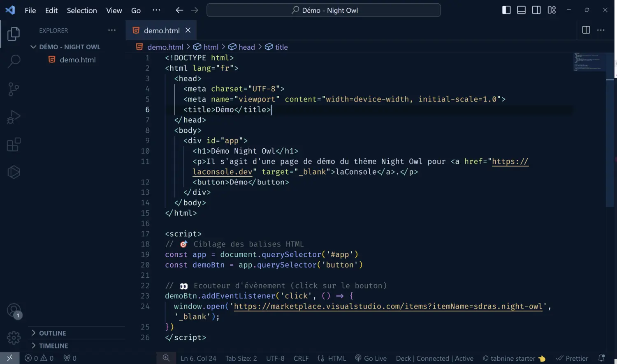Open the Go menu

(x=136, y=10)
